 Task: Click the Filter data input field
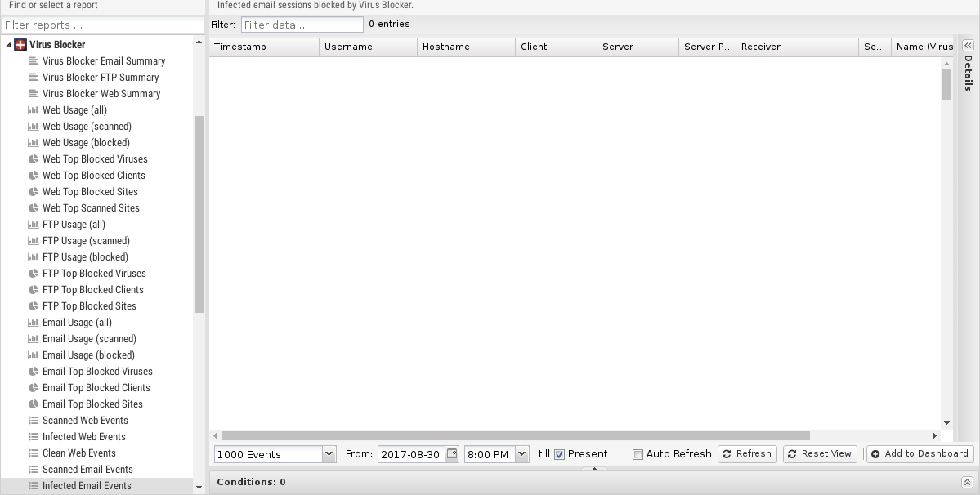click(x=302, y=25)
